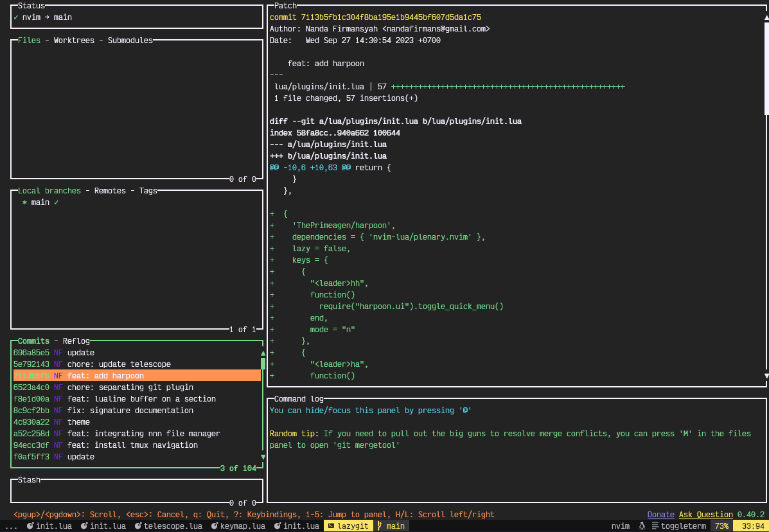Select commit 'feat: integrating nnn file manager'

click(x=137, y=434)
